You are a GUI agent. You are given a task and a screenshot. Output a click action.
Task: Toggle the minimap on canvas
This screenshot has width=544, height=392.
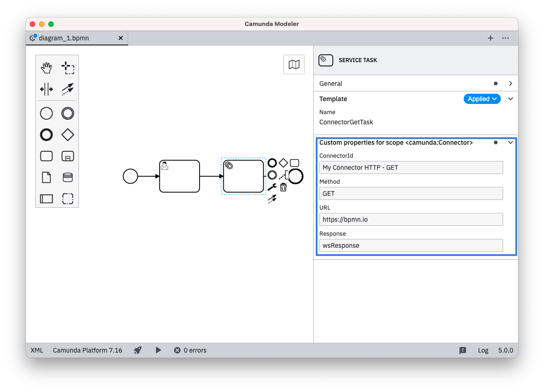point(294,64)
